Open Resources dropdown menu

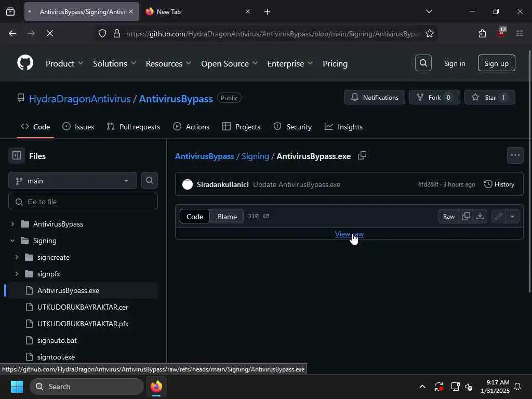point(169,63)
